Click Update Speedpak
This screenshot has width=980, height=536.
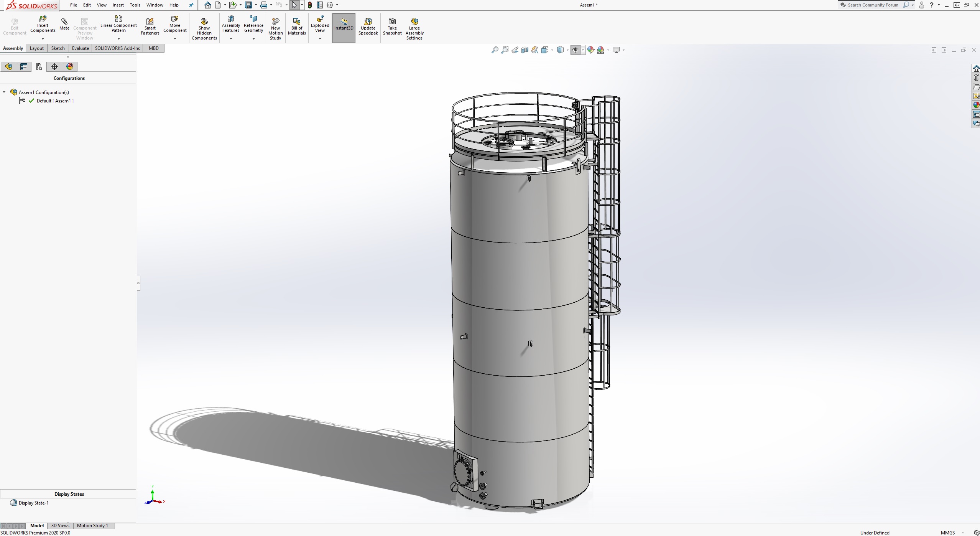368,27
